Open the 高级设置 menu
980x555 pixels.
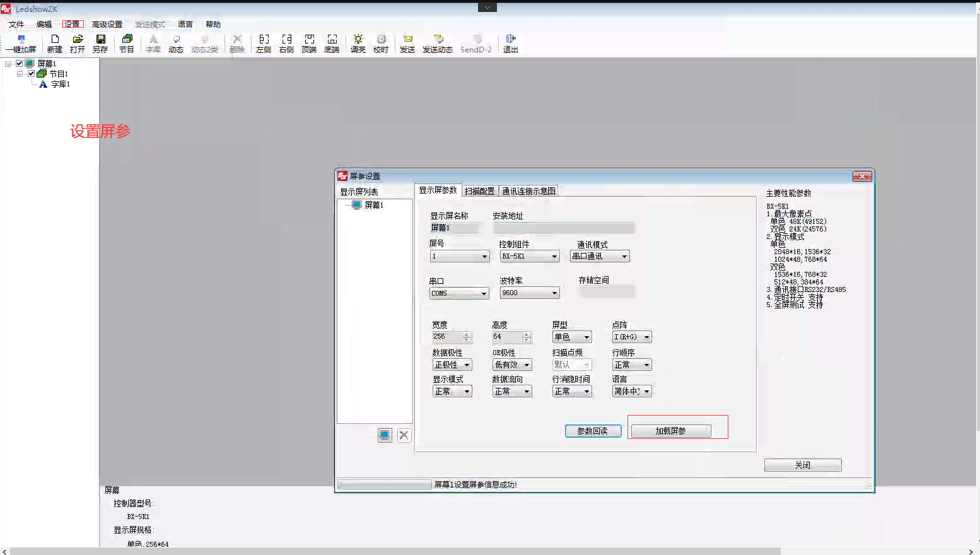tap(107, 25)
